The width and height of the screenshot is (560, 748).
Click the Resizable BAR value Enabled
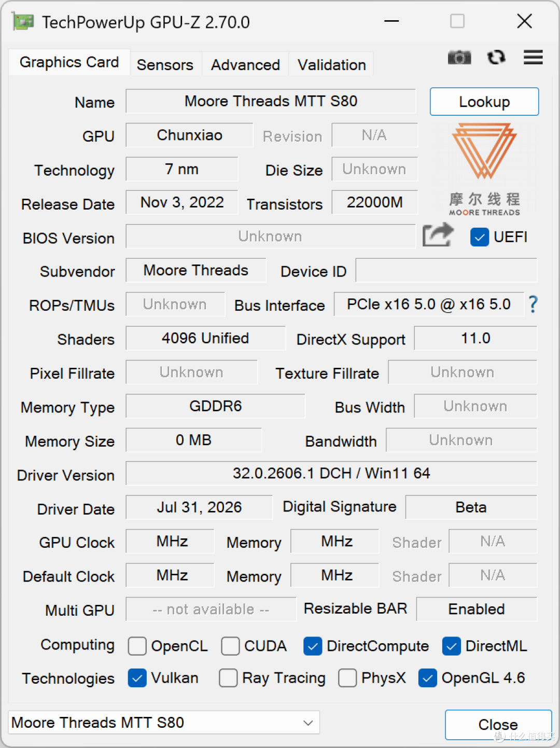point(477,609)
